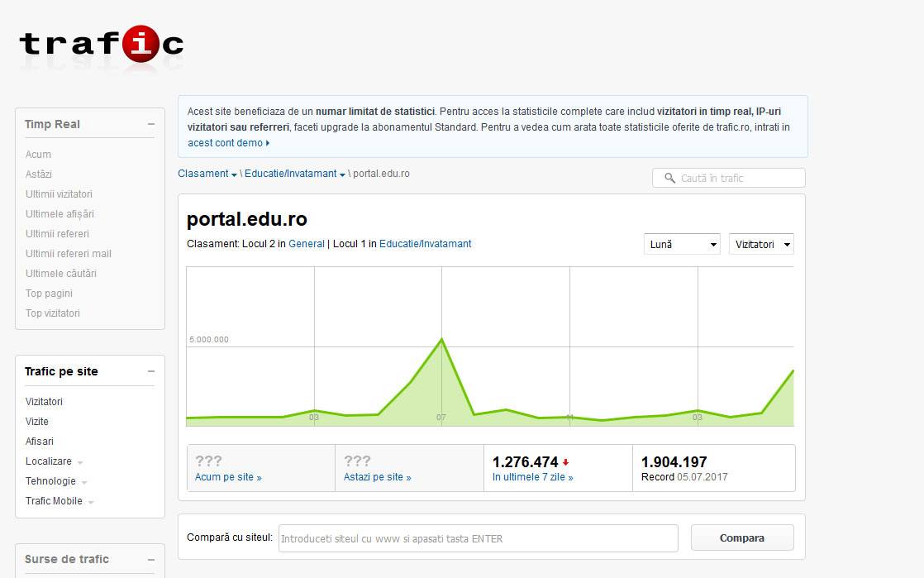924x578 pixels.
Task: Collapse the Trafic pe site panel
Action: tap(151, 372)
